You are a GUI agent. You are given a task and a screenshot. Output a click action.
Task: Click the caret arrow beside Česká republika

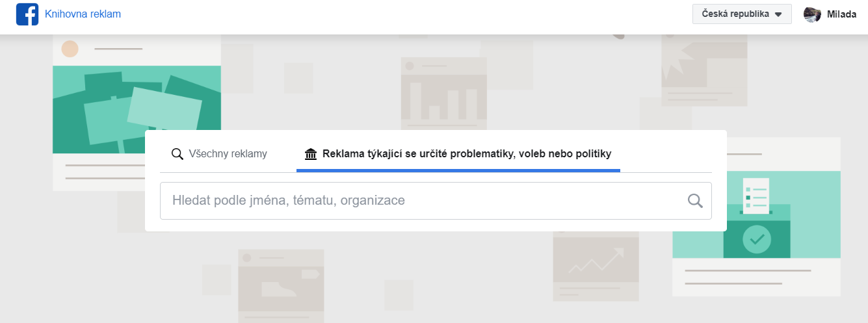click(x=778, y=14)
